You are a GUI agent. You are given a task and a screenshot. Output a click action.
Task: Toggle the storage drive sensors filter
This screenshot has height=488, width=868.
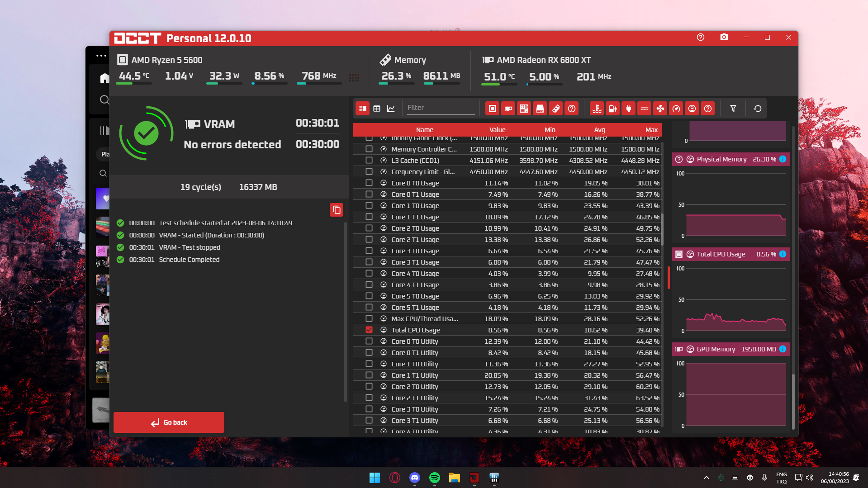540,109
